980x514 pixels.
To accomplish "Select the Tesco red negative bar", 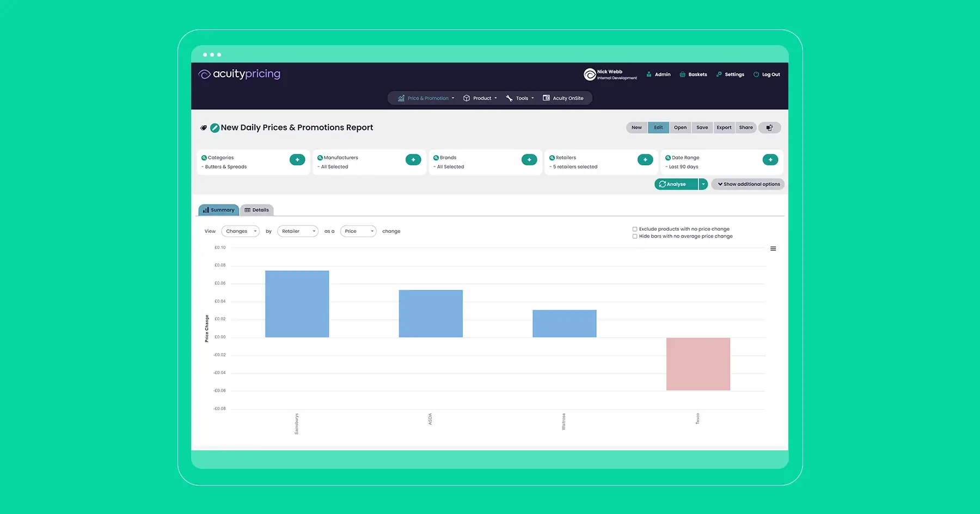I will pos(698,363).
